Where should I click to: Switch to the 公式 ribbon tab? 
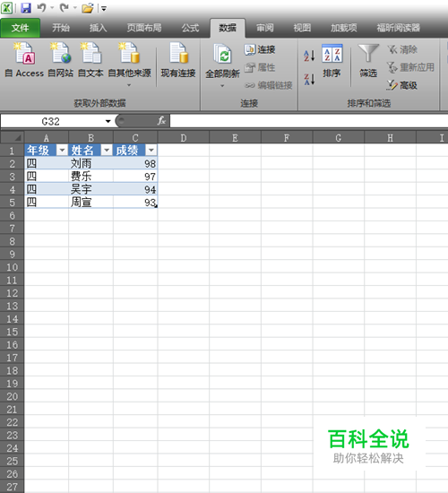point(190,28)
